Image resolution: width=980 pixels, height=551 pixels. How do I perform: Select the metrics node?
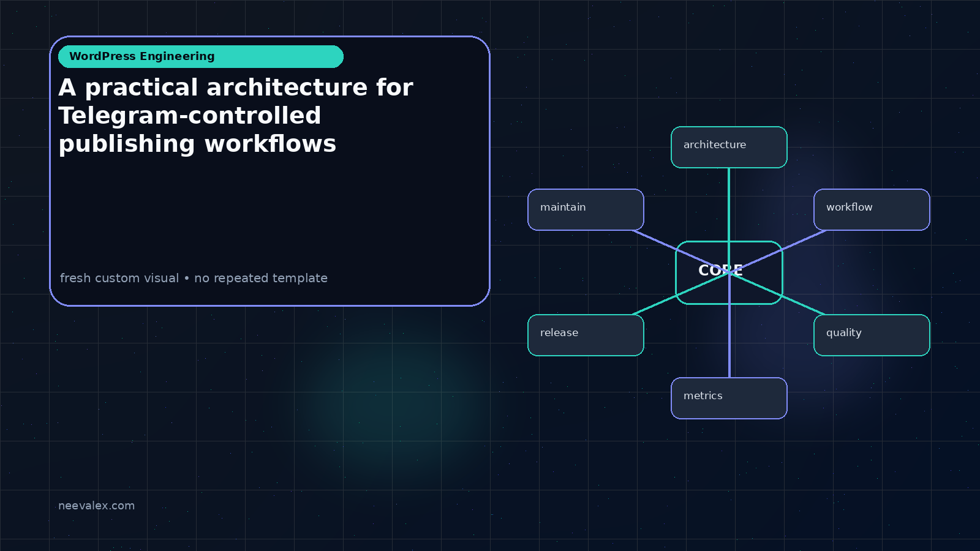click(729, 398)
